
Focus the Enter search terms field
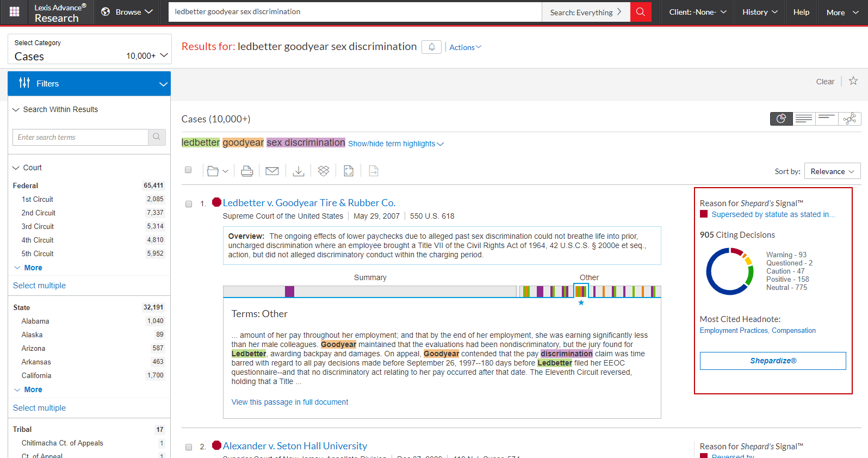tap(80, 137)
